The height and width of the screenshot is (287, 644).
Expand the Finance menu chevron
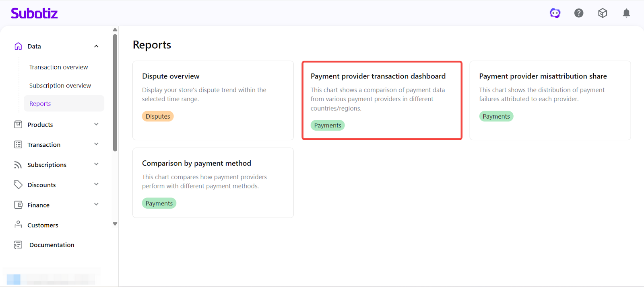coord(96,205)
